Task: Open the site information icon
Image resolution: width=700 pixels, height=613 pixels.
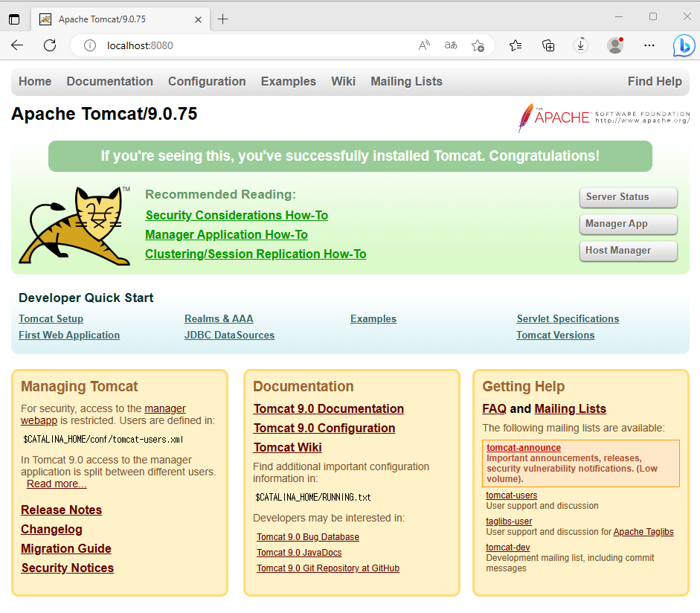Action: tap(90, 45)
